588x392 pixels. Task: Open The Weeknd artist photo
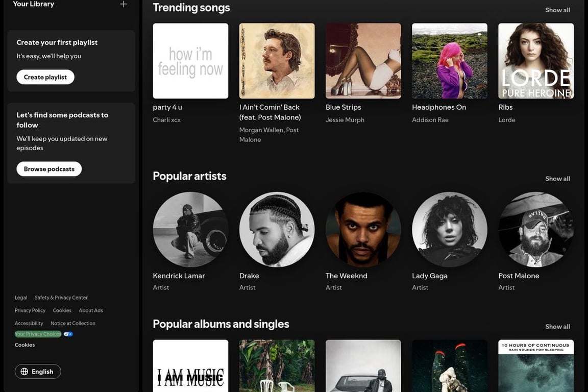363,230
